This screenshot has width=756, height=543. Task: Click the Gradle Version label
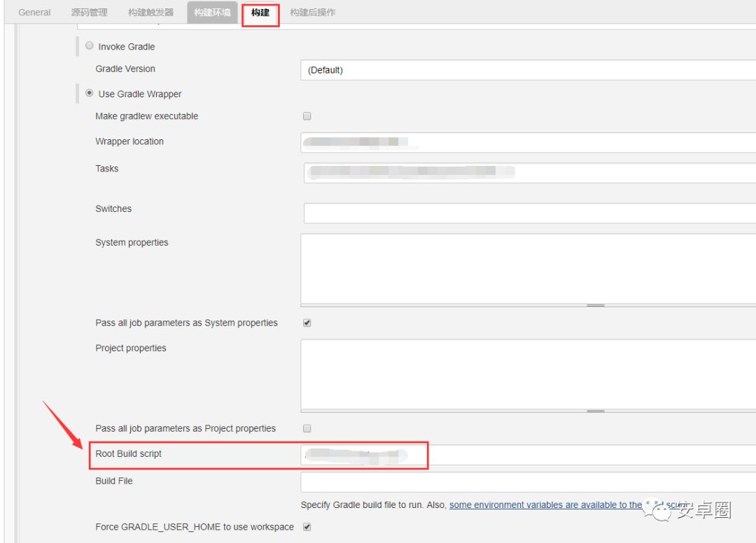click(125, 69)
